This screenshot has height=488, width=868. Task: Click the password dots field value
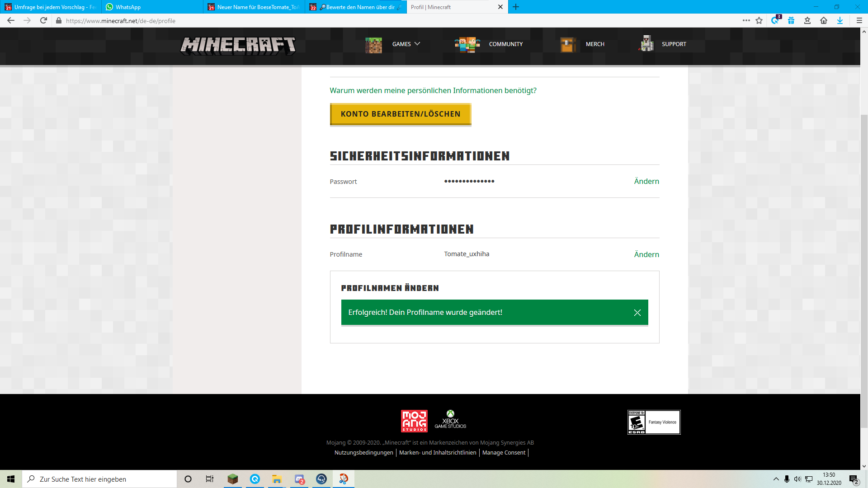pos(469,181)
